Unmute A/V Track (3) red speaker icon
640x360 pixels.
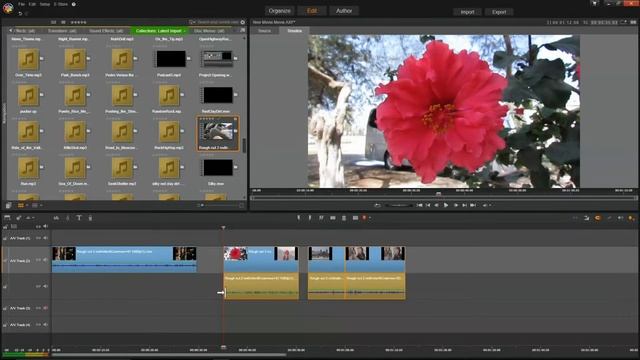point(45,308)
